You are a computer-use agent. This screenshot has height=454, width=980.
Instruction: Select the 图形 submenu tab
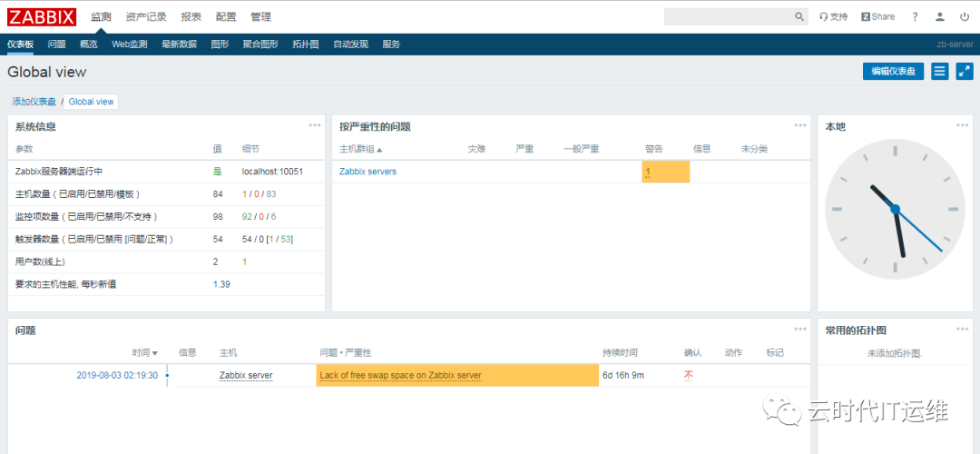220,44
